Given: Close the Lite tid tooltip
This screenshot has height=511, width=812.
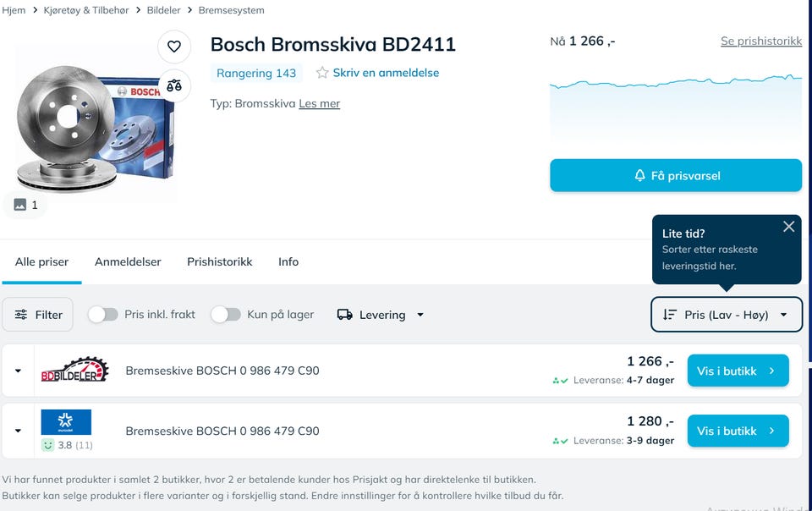Looking at the screenshot, I should (x=788, y=227).
